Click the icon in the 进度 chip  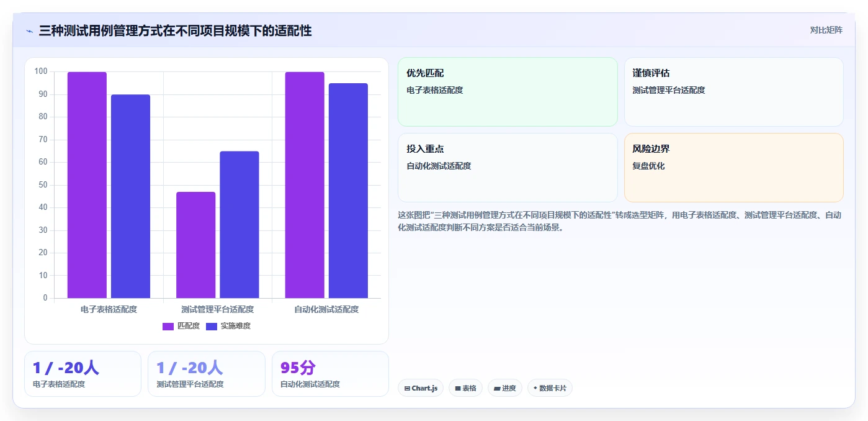pos(497,389)
